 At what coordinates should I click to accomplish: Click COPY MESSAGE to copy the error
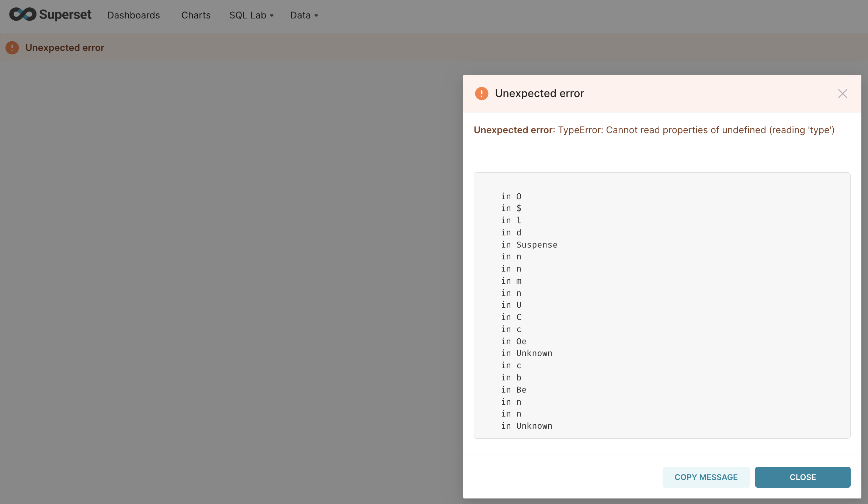[706, 477]
